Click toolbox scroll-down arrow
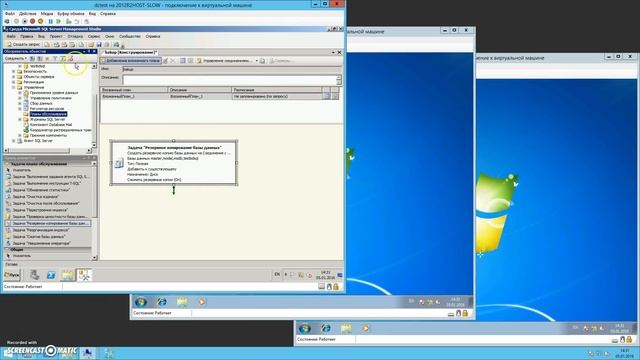Screen dimensions: 640x360 [x=95, y=258]
